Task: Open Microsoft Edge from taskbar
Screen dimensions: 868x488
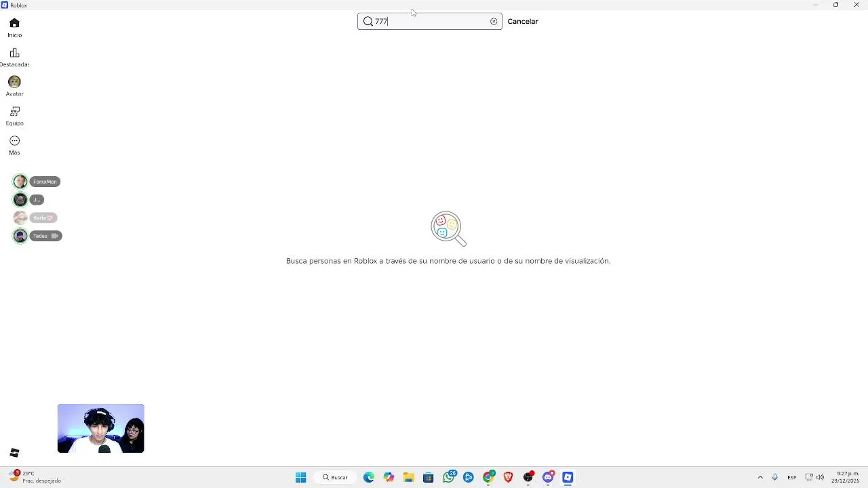Action: [x=369, y=478]
